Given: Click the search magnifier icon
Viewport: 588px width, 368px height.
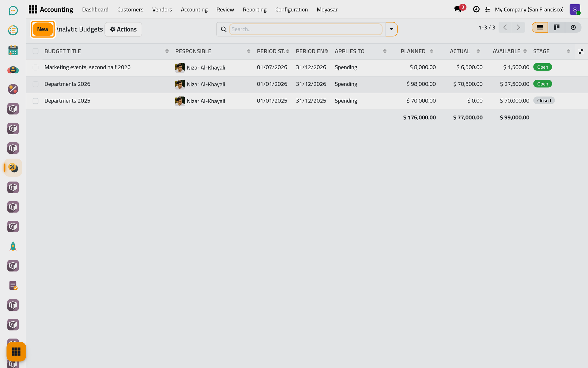Looking at the screenshot, I should point(224,29).
